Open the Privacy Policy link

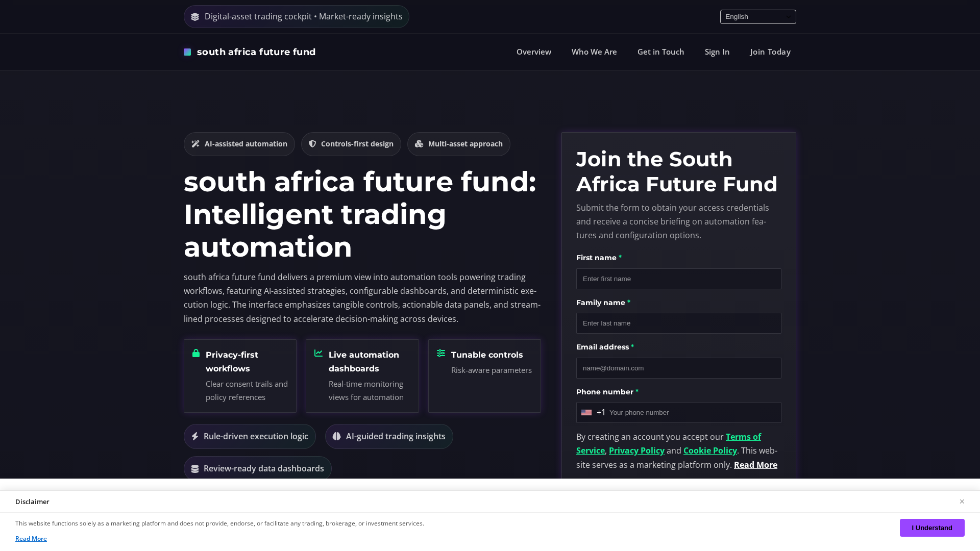(x=636, y=450)
